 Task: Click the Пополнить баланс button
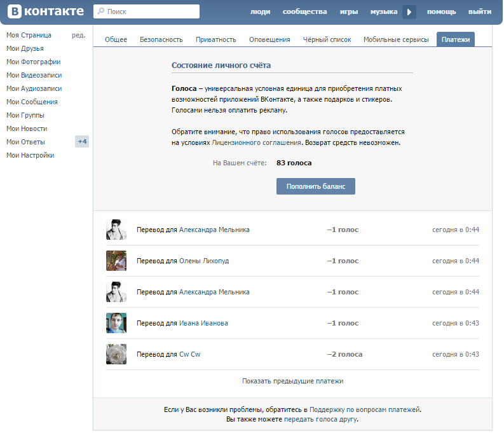coord(316,186)
